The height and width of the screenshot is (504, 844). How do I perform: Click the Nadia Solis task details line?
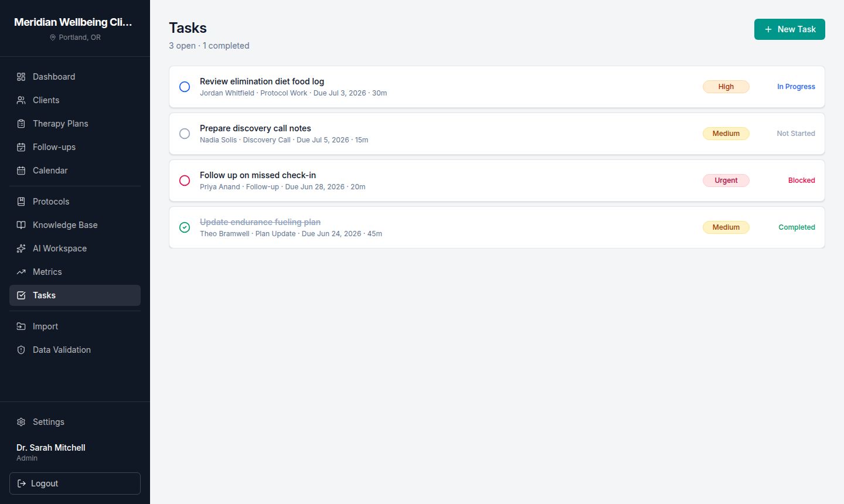tap(284, 140)
